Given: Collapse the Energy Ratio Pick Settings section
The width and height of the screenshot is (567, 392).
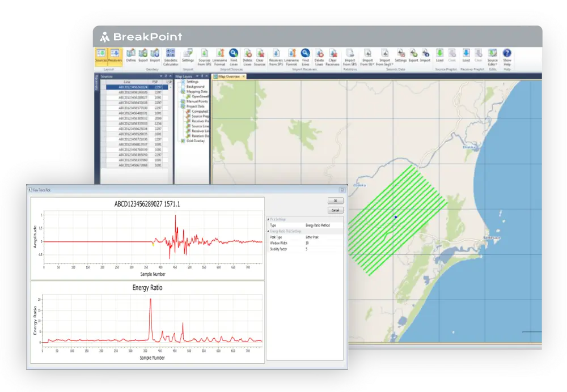Looking at the screenshot, I should [x=268, y=231].
